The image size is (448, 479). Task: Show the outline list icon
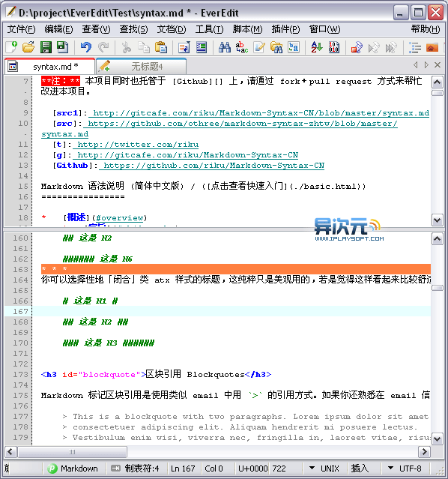pyautogui.click(x=415, y=47)
